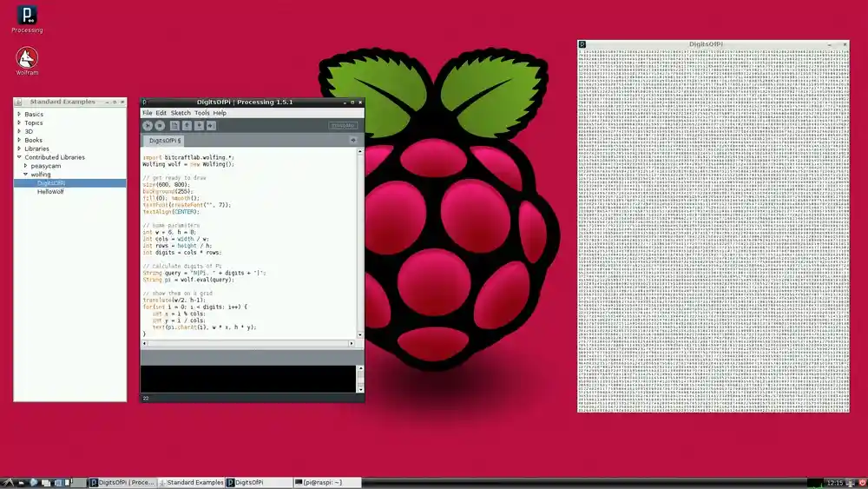
Task: Click the Save sketch toolbar button
Action: coord(200,126)
